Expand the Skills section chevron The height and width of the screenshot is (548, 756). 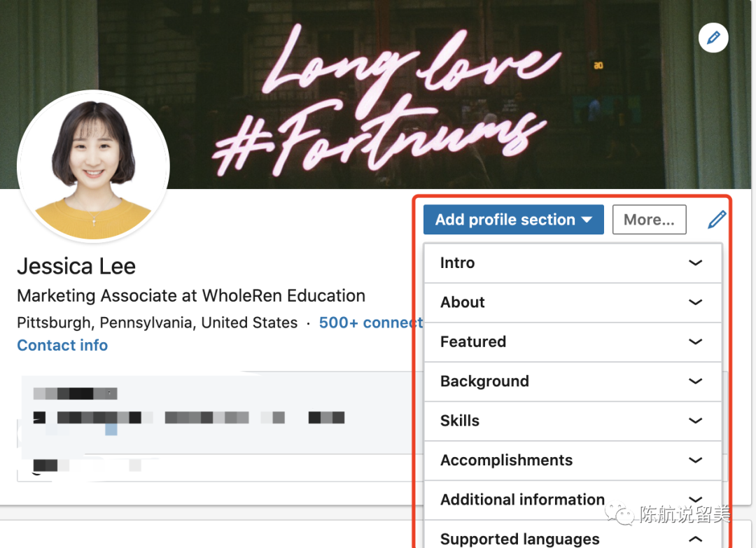pyautogui.click(x=695, y=421)
